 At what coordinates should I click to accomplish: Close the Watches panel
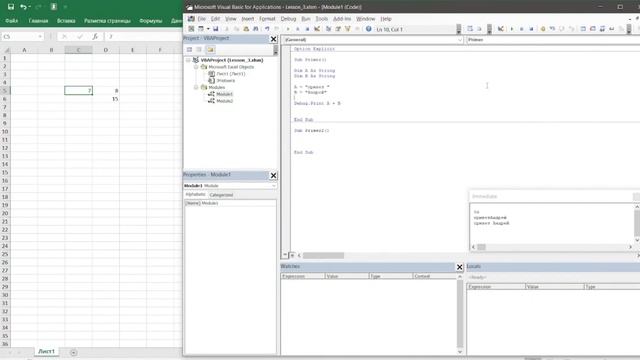click(460, 267)
